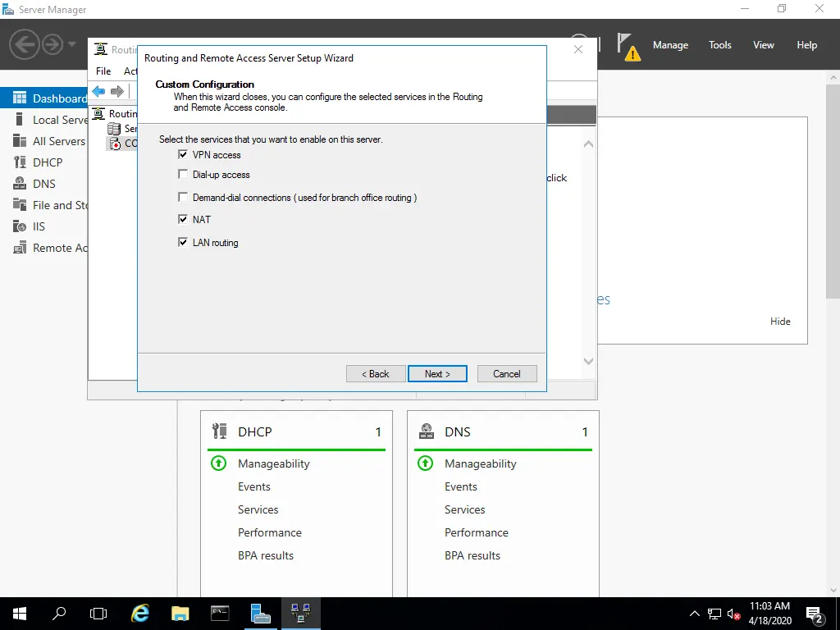840x630 pixels.
Task: Click the DNS sidebar icon
Action: [20, 183]
